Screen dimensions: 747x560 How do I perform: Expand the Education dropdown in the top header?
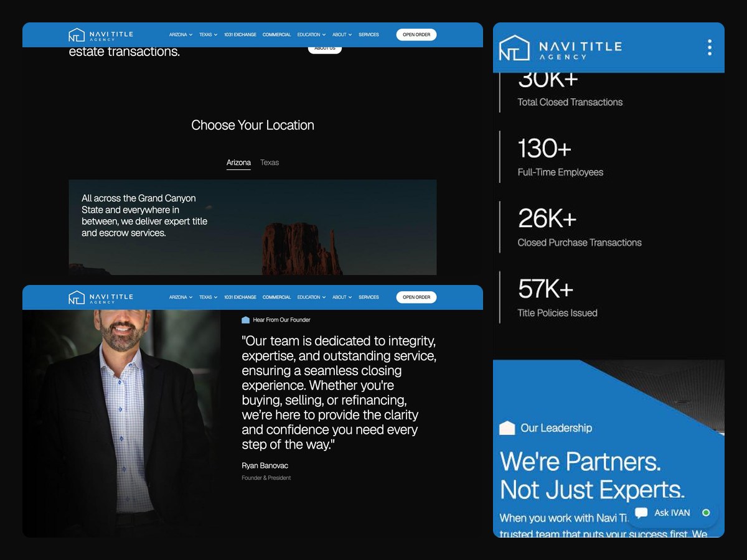tap(311, 35)
